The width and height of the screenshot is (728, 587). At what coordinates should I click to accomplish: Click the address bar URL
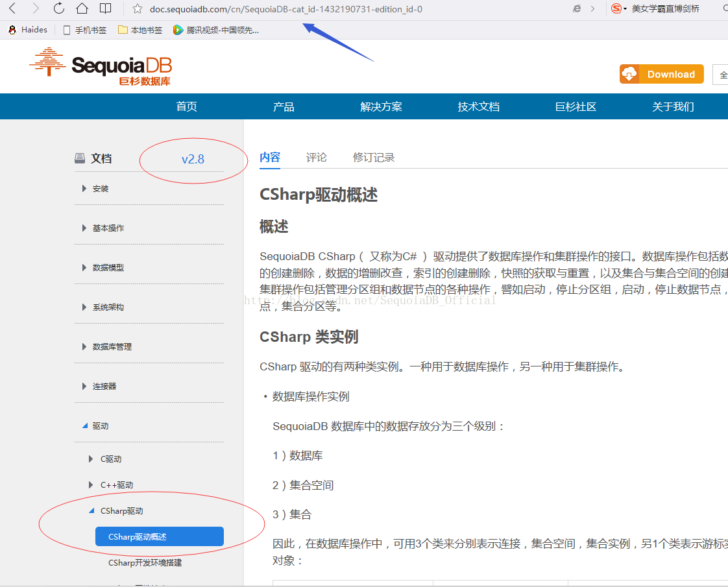coord(286,9)
